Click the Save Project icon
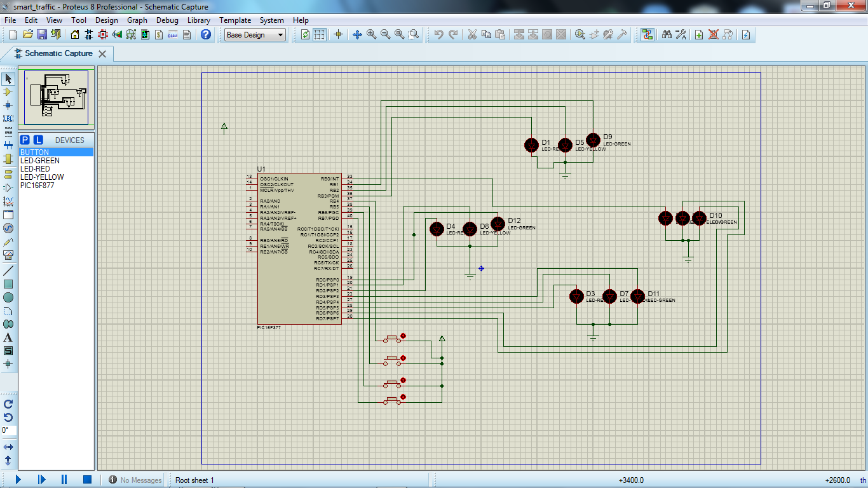 pyautogui.click(x=41, y=34)
